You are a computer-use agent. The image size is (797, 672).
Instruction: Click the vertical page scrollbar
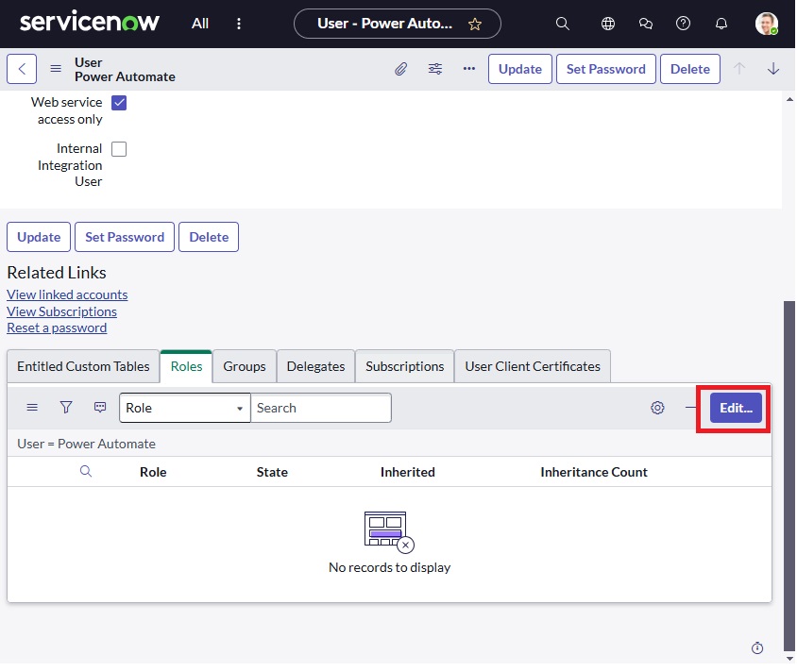pos(789,472)
